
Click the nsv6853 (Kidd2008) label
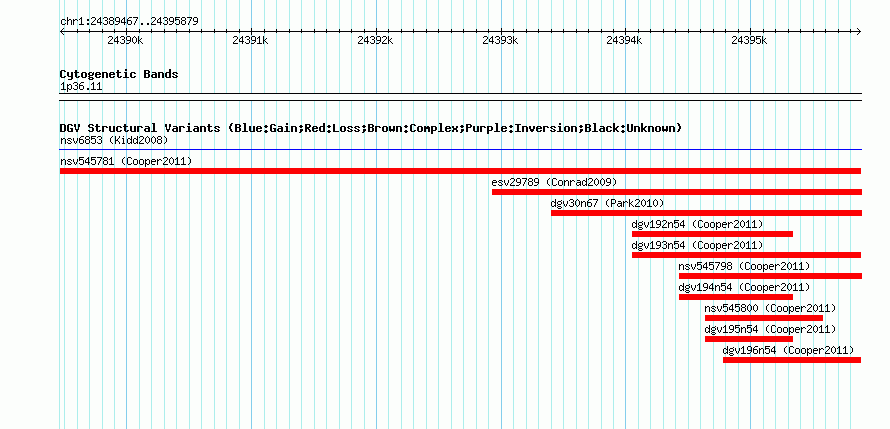coord(114,140)
